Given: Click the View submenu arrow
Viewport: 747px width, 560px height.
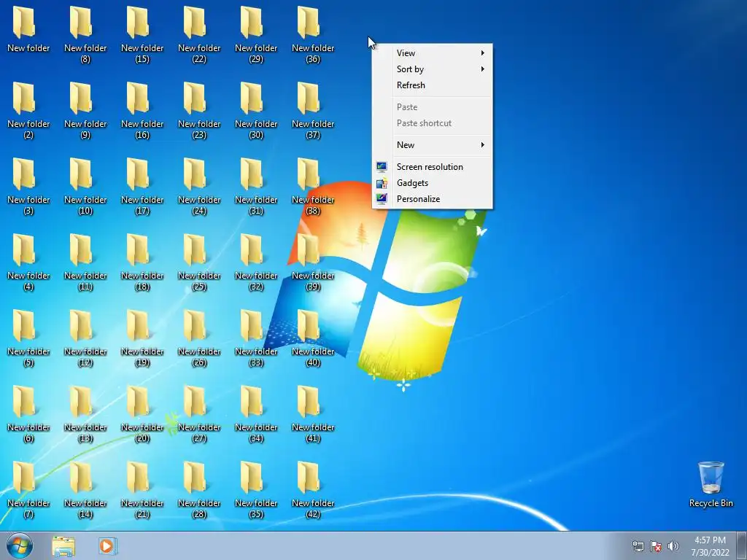Looking at the screenshot, I should point(483,52).
